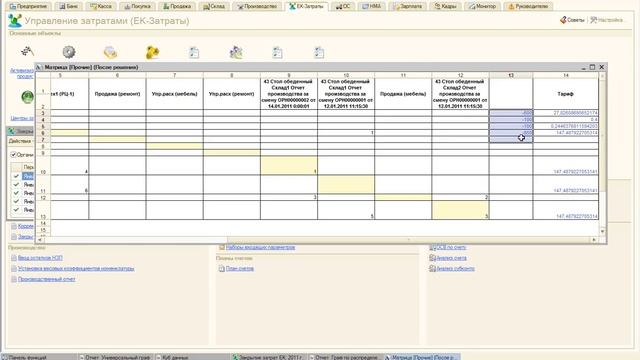Click the coins stack icon
Image resolution: width=640 pixels, height=360 pixels.
click(x=110, y=52)
